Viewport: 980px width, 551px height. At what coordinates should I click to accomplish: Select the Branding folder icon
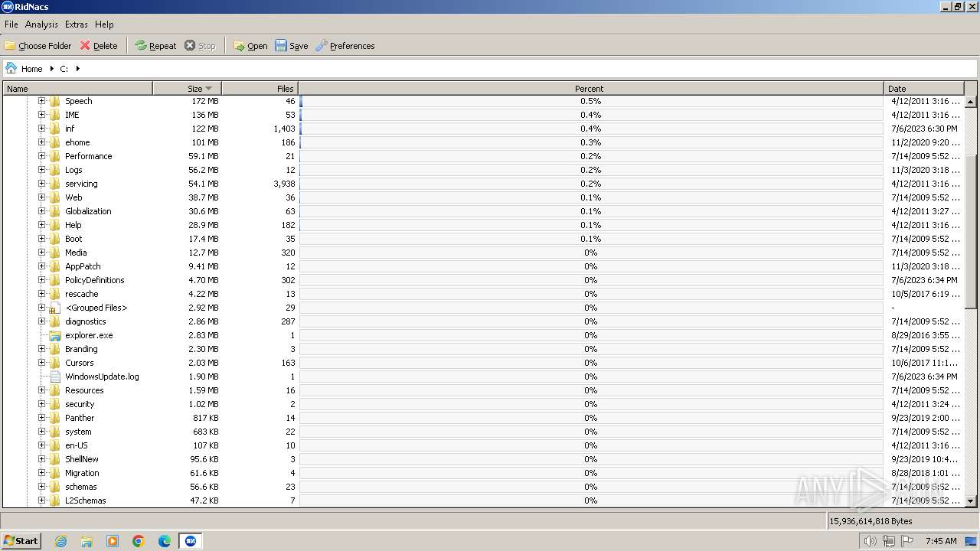54,349
